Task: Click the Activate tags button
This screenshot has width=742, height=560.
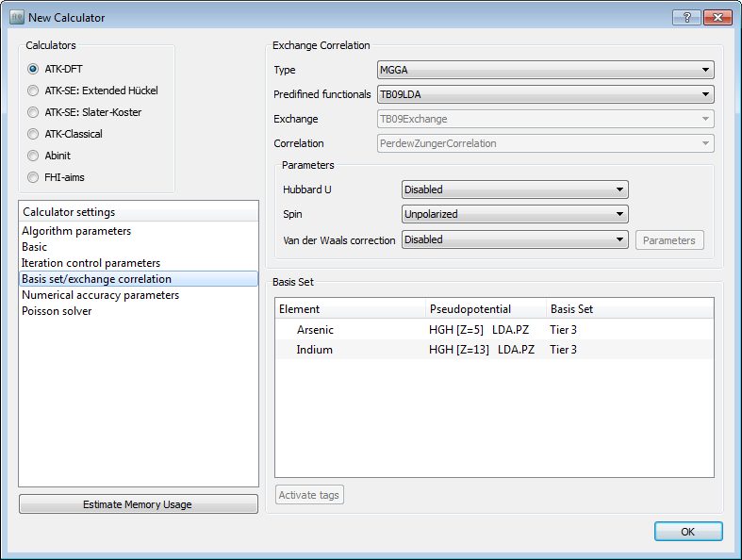Action: (309, 495)
